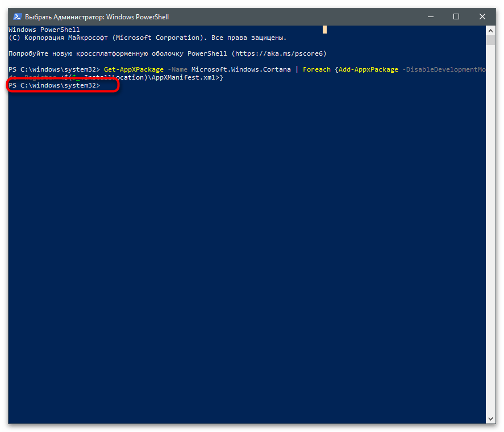This screenshot has height=432, width=504.
Task: Click the empty PS C:\windows\system32> prompt line
Action: tap(54, 85)
